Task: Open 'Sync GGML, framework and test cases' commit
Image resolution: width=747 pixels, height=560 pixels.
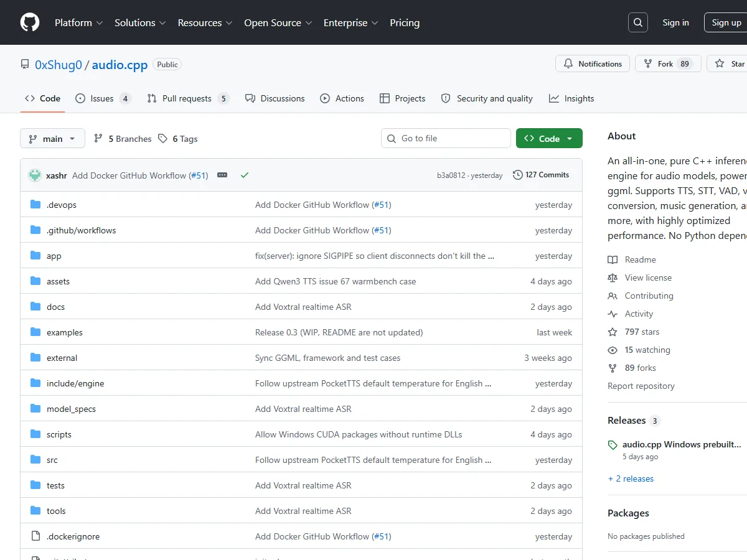Action: [328, 358]
